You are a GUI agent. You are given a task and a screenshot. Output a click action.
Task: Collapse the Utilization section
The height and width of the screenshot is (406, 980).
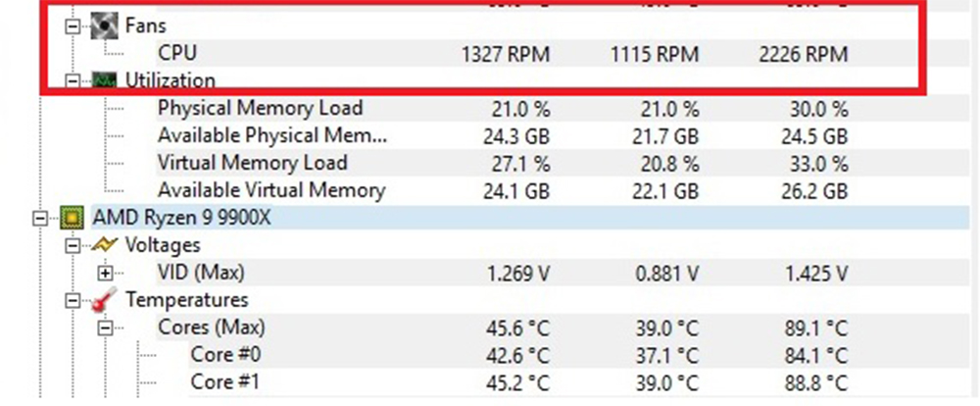72,80
